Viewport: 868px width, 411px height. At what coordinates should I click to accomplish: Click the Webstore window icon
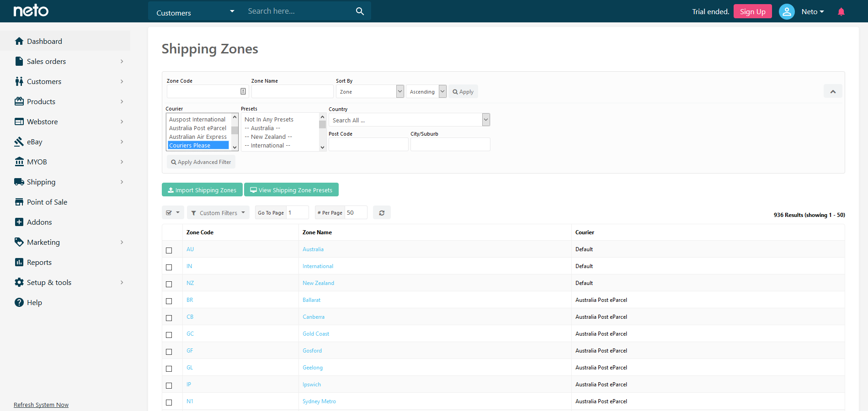point(19,121)
